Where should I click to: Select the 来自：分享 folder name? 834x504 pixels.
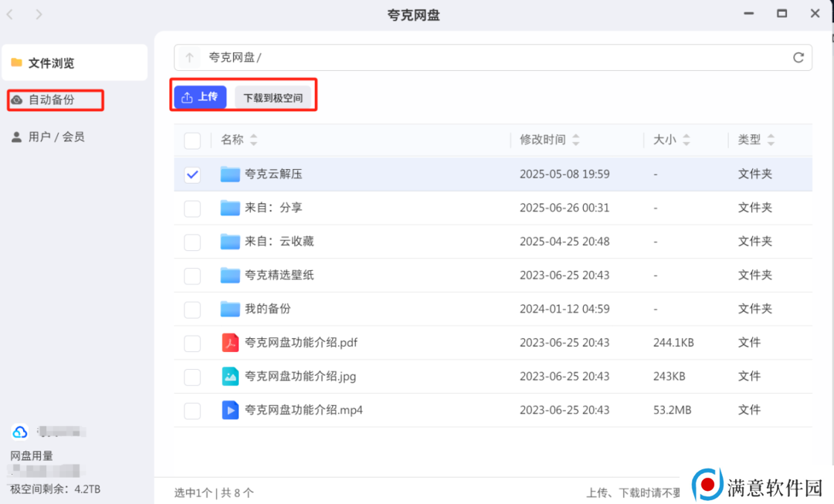[273, 208]
